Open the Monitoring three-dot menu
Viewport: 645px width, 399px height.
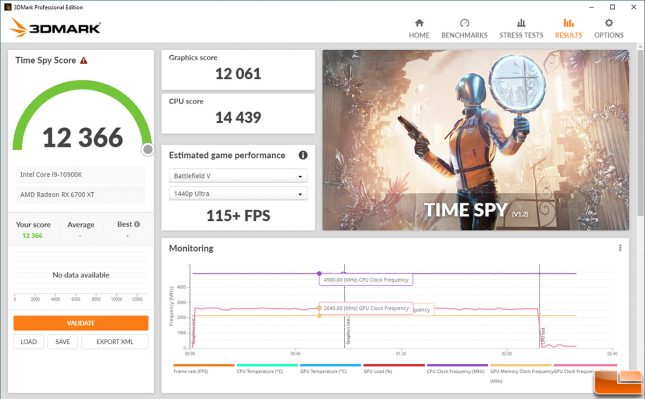pyautogui.click(x=620, y=248)
